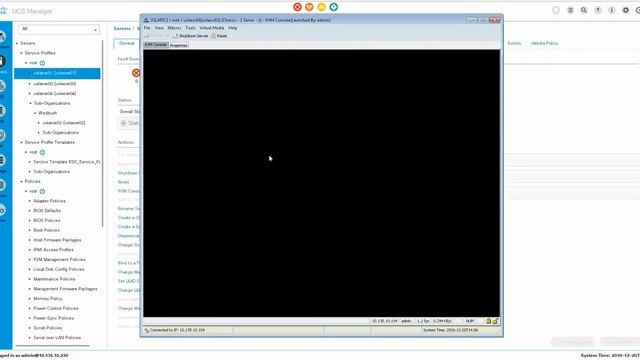
Task: Click the up-arrow icon next to search icon
Action: [x=598, y=10]
